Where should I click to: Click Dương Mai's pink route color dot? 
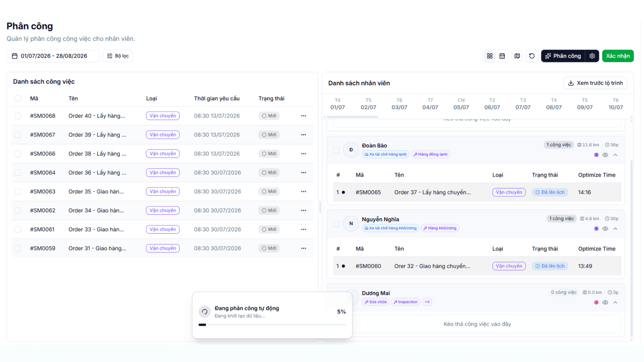pos(596,302)
